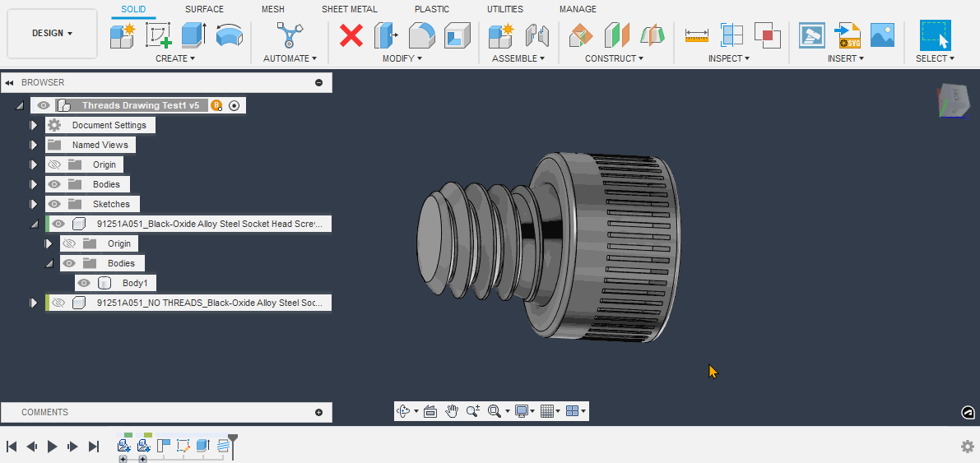
Task: Open the INSPECT dropdown menu
Action: tap(729, 58)
